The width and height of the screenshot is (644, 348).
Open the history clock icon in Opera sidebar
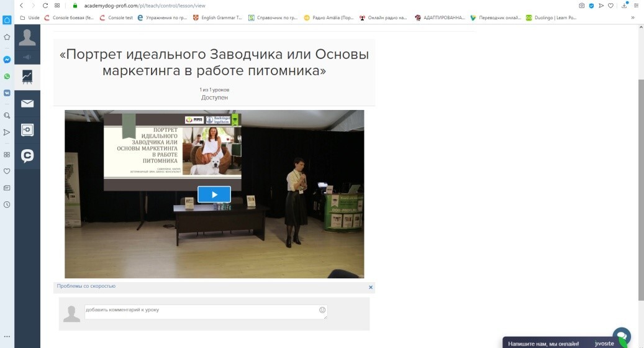[7, 204]
